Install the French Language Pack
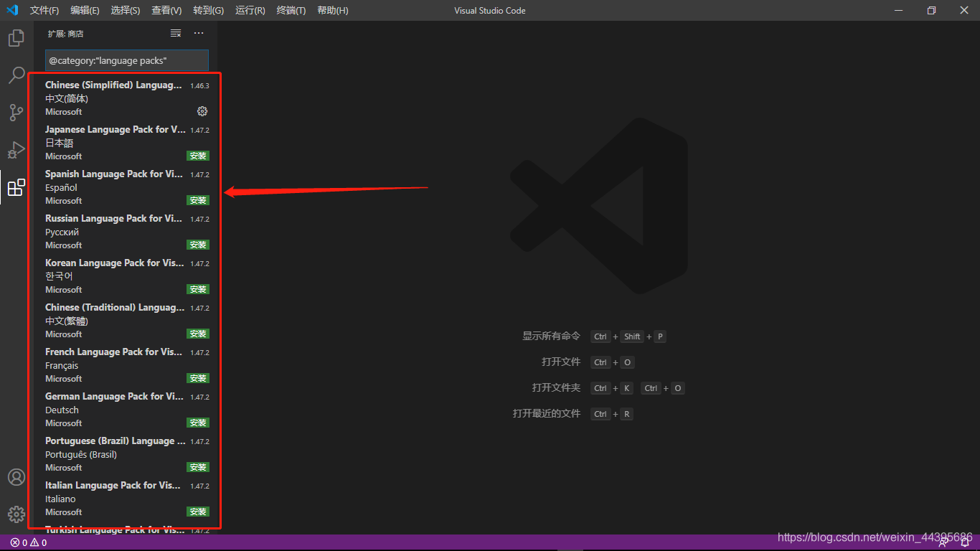Viewport: 980px width, 551px height. 198,378
